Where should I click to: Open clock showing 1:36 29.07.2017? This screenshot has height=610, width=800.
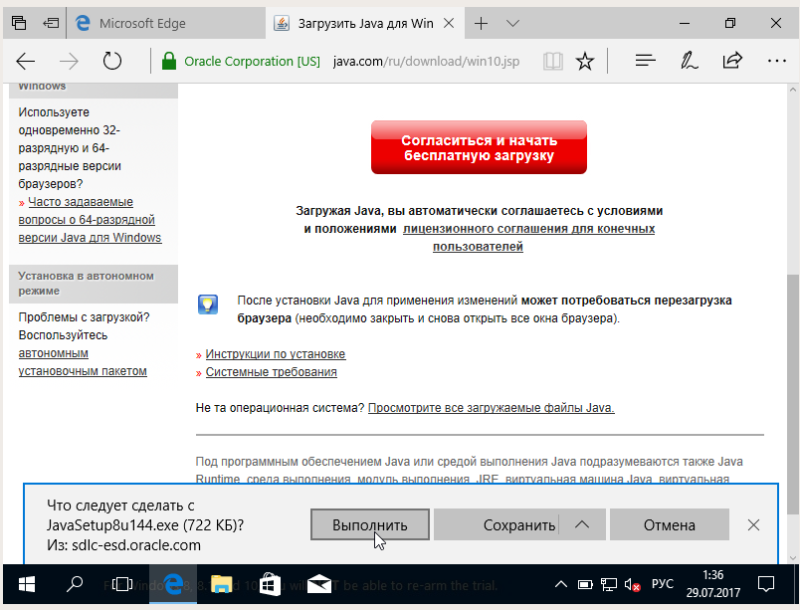(x=713, y=584)
